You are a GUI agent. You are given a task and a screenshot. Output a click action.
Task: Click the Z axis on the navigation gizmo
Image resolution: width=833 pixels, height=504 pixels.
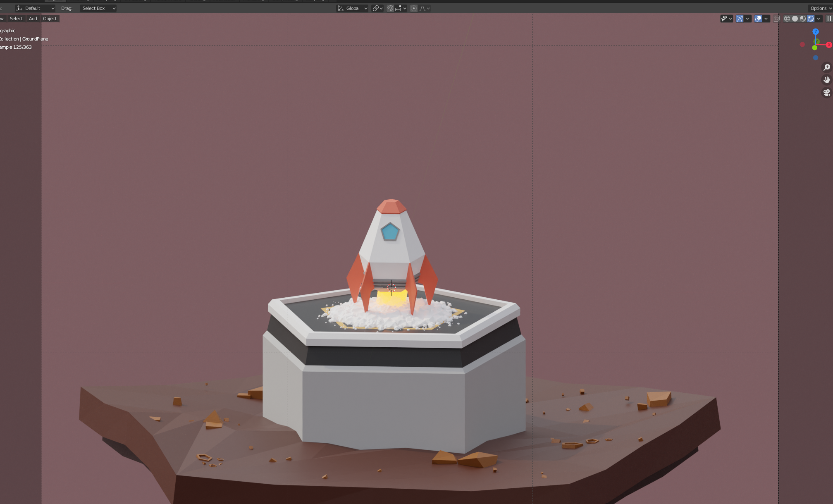[x=815, y=31]
